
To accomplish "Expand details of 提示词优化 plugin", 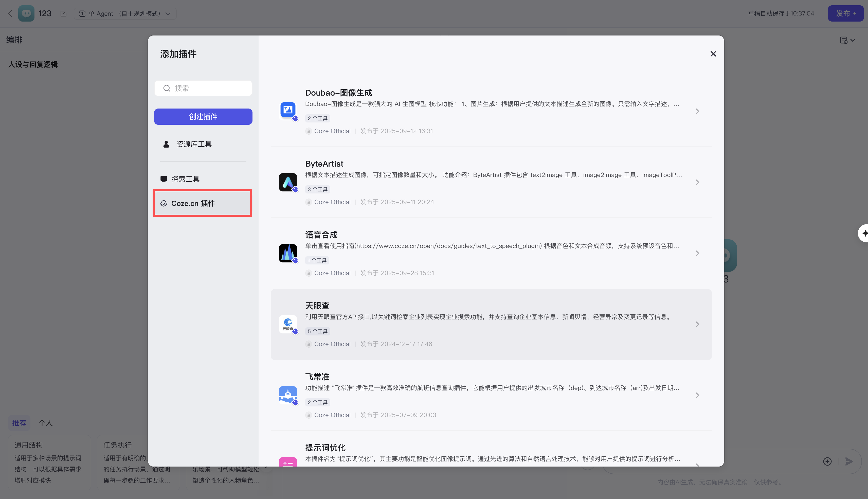I will 697,466.
